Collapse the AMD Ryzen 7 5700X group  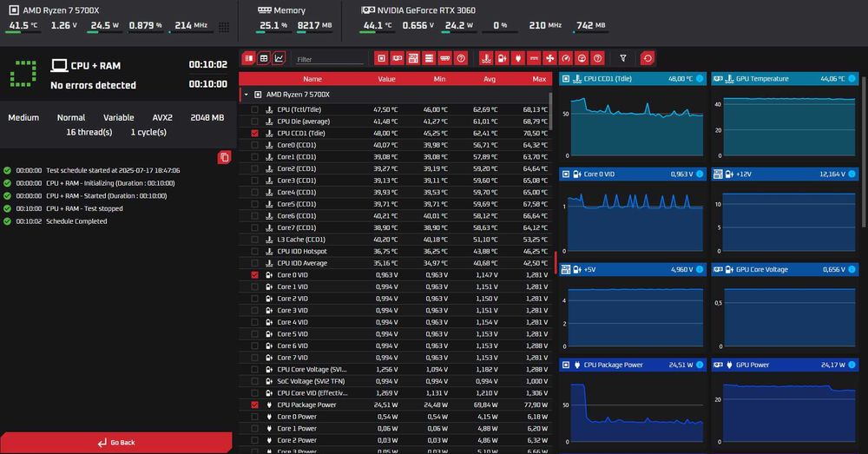tap(247, 95)
